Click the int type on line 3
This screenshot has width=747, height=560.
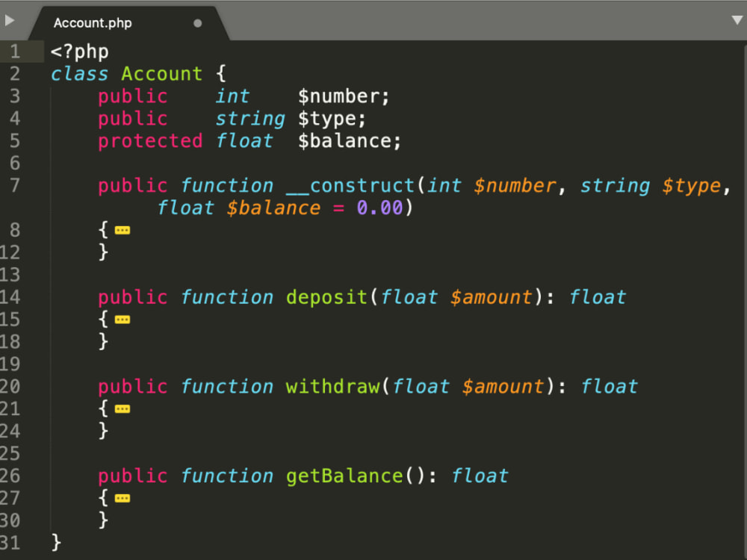[232, 96]
